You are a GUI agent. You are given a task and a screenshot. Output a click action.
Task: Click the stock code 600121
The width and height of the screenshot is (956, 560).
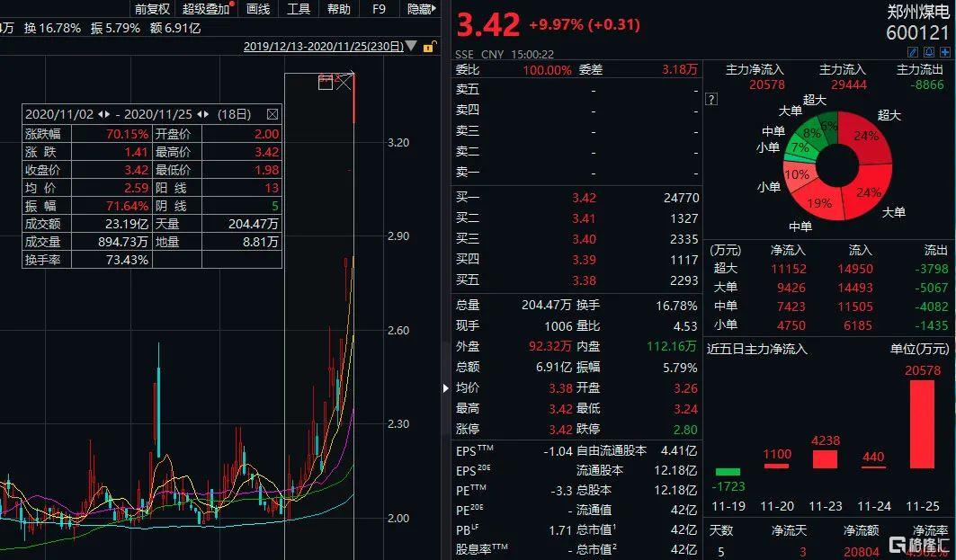tap(918, 32)
